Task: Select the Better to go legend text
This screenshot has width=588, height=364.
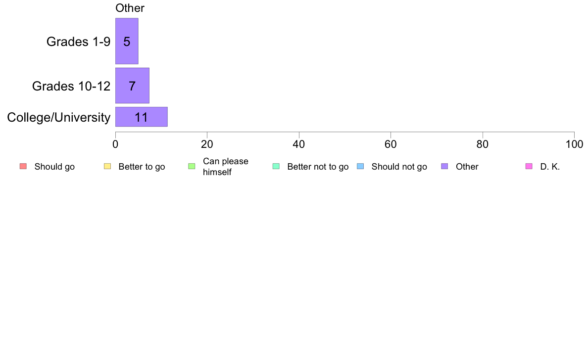Action: click(x=142, y=167)
